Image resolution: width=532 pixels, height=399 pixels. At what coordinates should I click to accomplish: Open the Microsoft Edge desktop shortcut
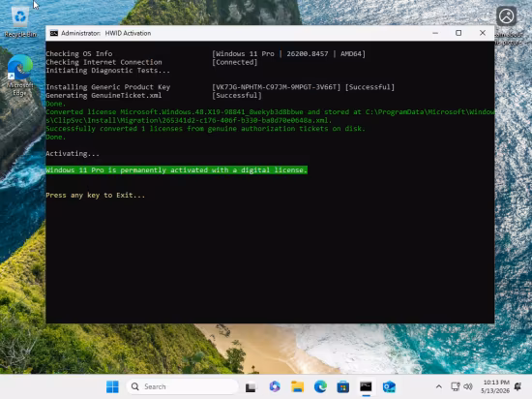point(20,76)
